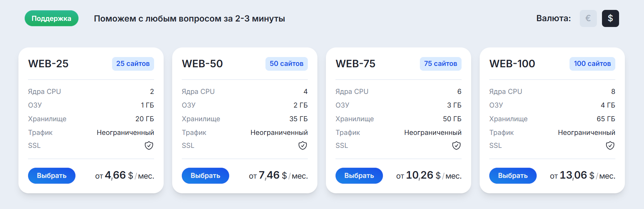Viewport: 644px width, 209px height.
Task: Click the SSL shield icon in WEB-100
Action: click(610, 146)
